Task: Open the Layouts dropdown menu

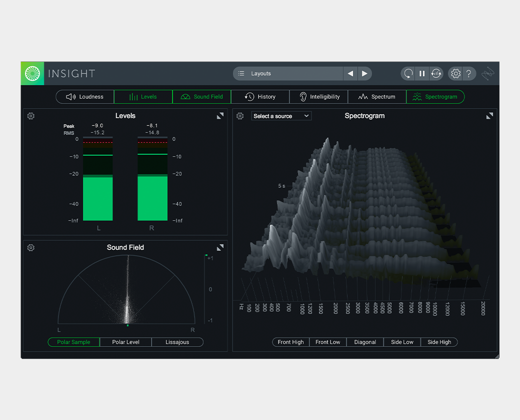Action: (288, 73)
